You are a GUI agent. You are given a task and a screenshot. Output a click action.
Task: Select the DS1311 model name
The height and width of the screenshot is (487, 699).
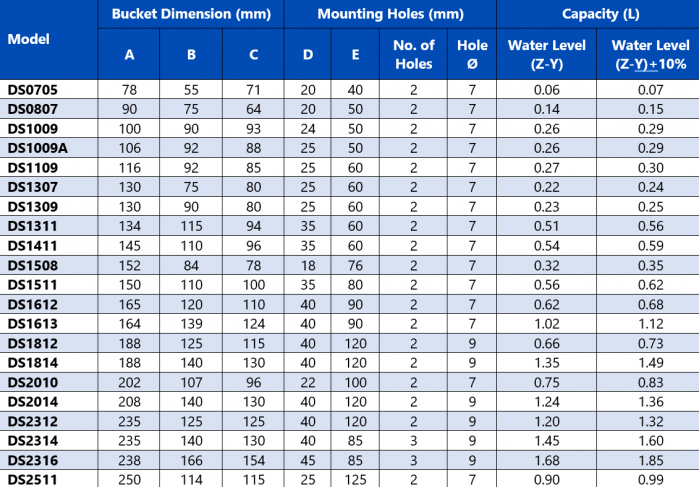[x=31, y=226]
